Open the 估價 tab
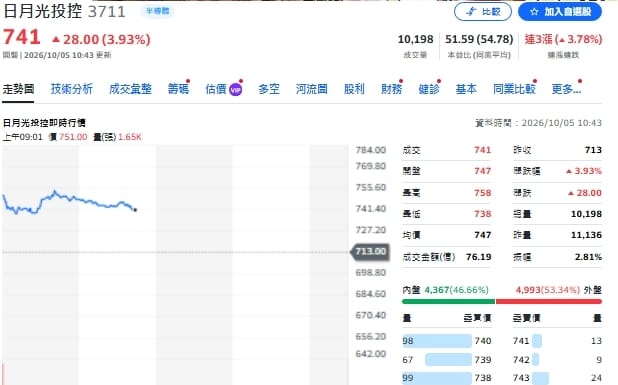This screenshot has width=618, height=385. pyautogui.click(x=216, y=89)
